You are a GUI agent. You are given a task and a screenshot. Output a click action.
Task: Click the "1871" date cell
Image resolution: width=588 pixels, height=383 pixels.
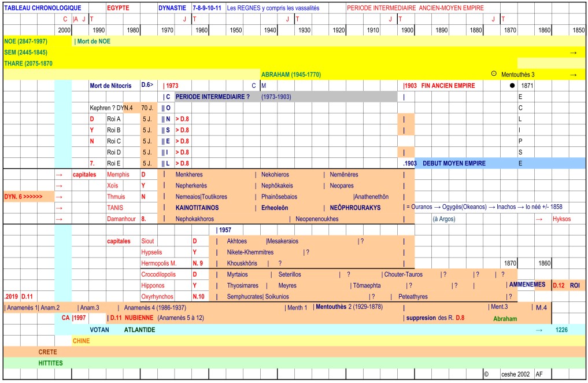click(x=527, y=86)
